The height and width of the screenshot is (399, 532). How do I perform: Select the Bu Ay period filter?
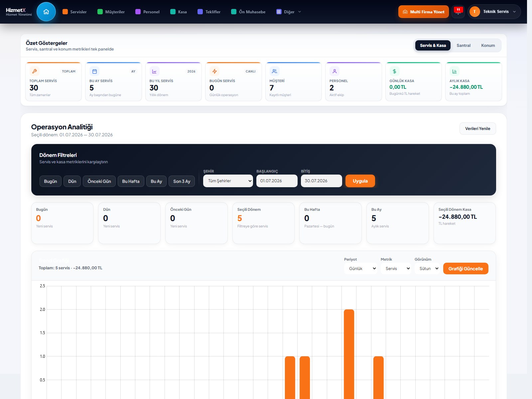tap(156, 181)
